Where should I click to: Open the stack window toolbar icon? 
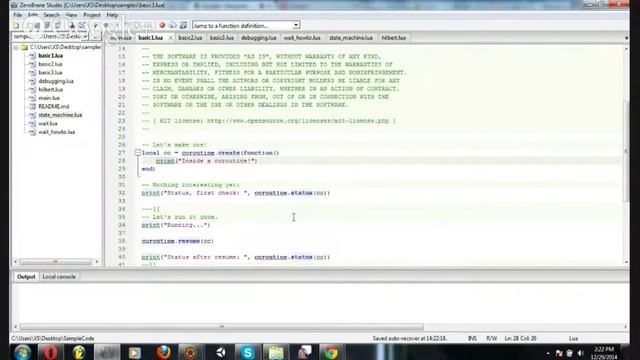click(x=173, y=25)
